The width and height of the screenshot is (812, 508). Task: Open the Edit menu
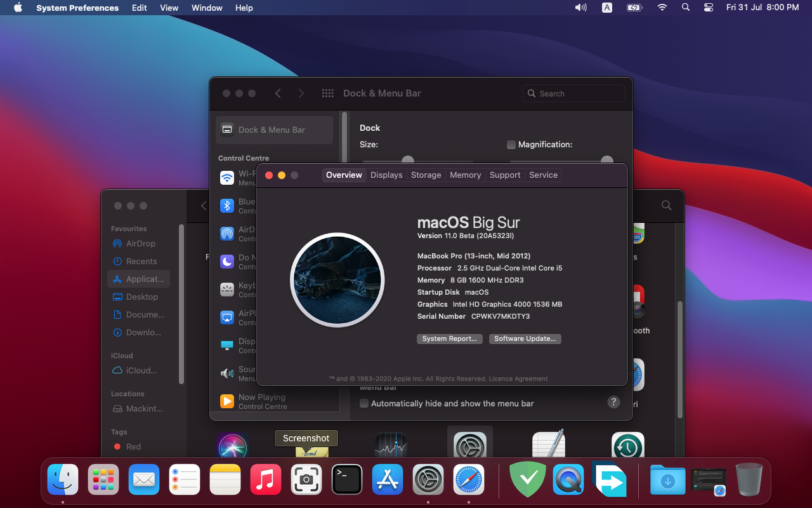(140, 8)
